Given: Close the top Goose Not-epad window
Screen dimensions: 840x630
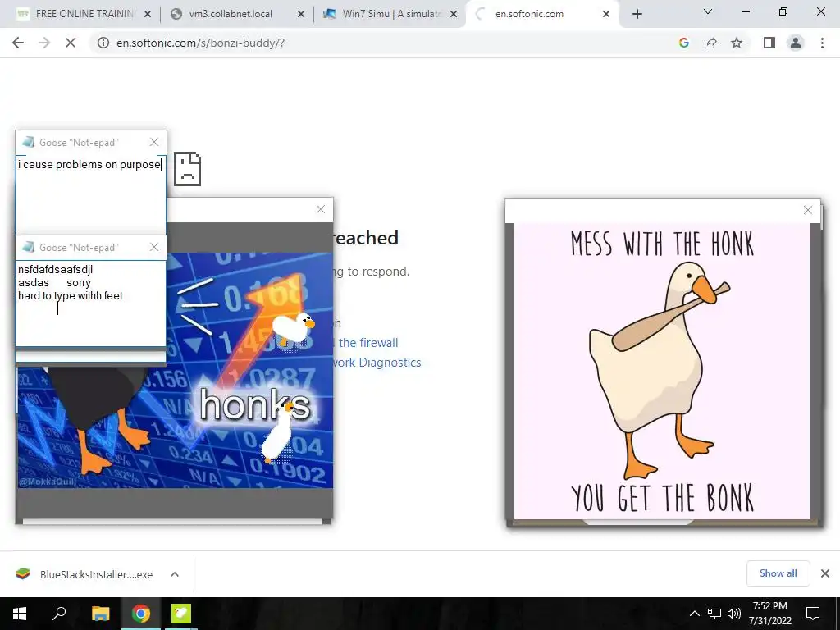Looking at the screenshot, I should point(154,142).
